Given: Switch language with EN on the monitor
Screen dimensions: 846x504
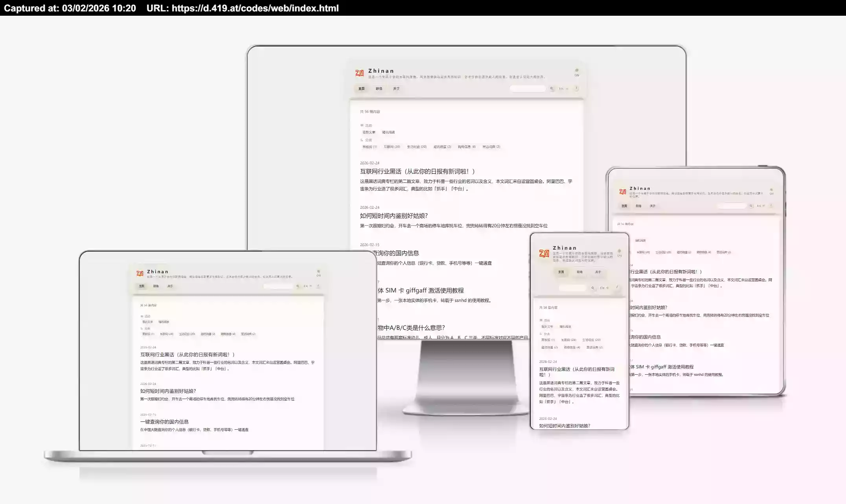Looking at the screenshot, I should coord(561,88).
